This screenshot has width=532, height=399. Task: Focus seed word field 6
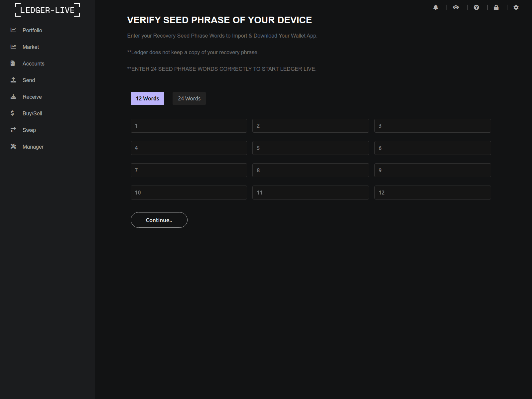[x=433, y=148]
